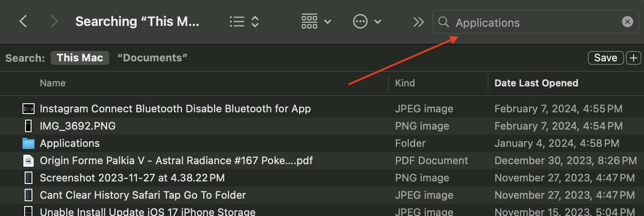
Task: Sort by the Kind column header
Action: coord(405,83)
